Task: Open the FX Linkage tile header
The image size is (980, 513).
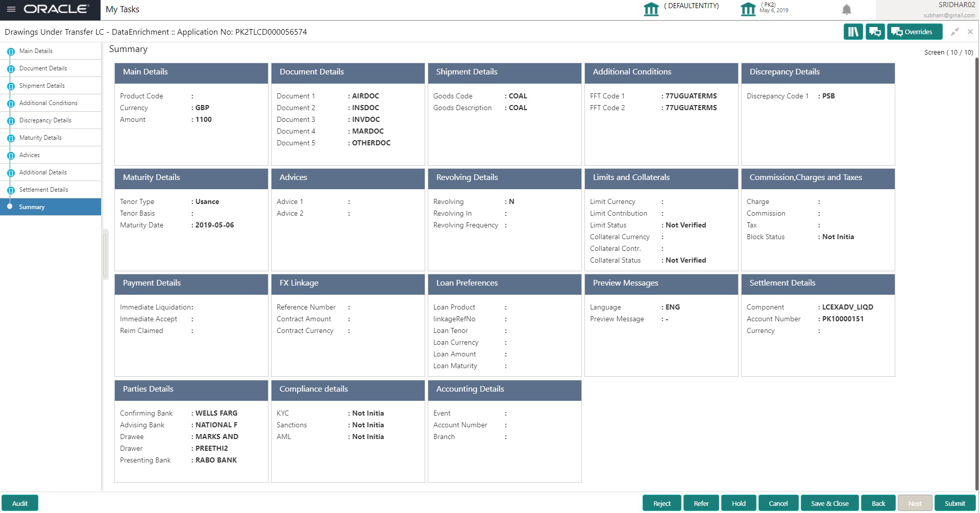Action: click(x=348, y=284)
